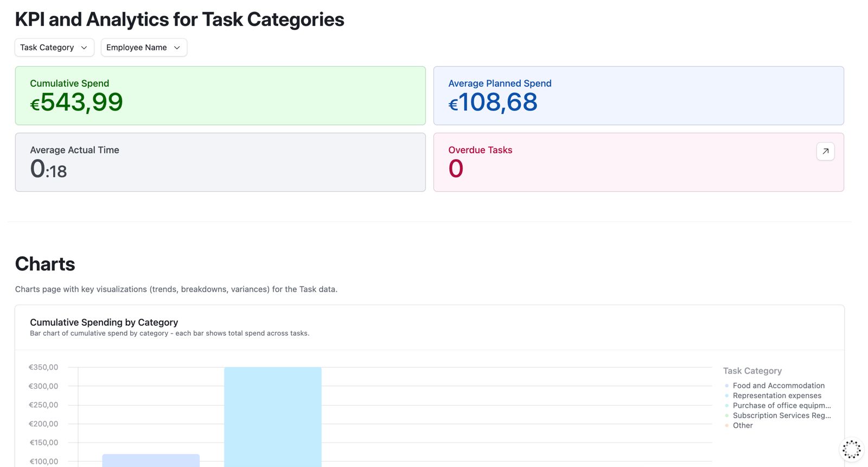This screenshot has width=868, height=467.
Task: Click the Cumulative Spending by Category title
Action: click(x=104, y=322)
